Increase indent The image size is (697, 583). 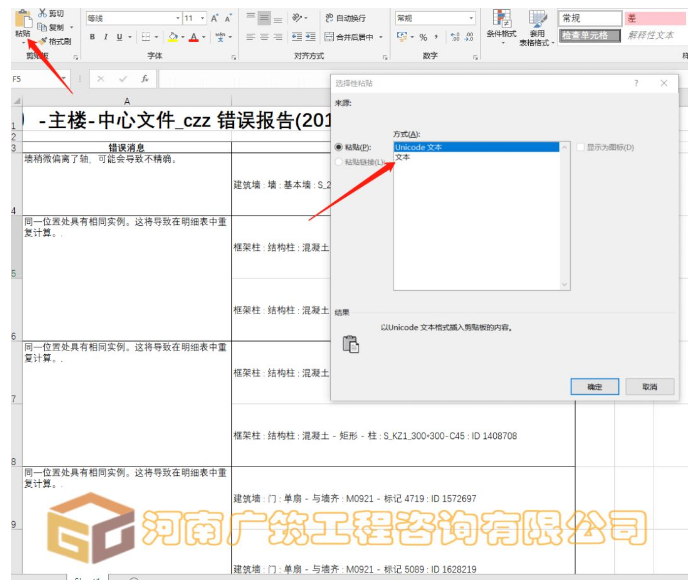(310, 37)
